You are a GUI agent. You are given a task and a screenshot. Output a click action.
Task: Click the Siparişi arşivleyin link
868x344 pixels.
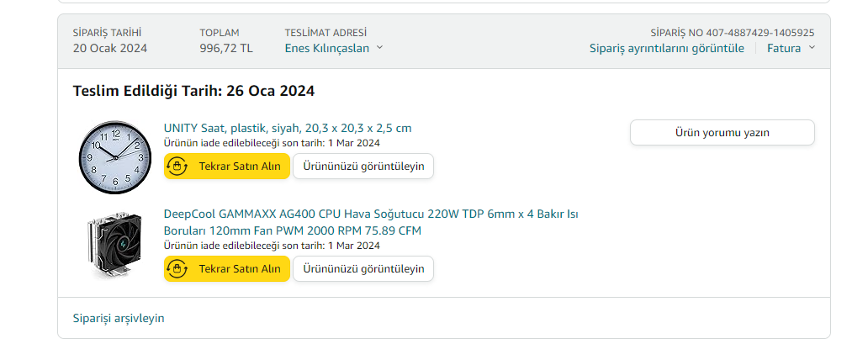tap(119, 318)
